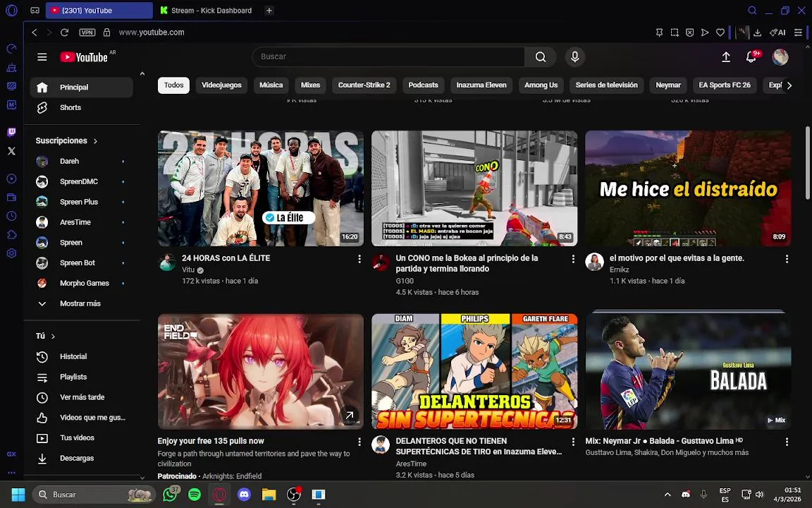Open SpreenDMC subscription channel
Image resolution: width=812 pixels, height=508 pixels.
coord(81,181)
